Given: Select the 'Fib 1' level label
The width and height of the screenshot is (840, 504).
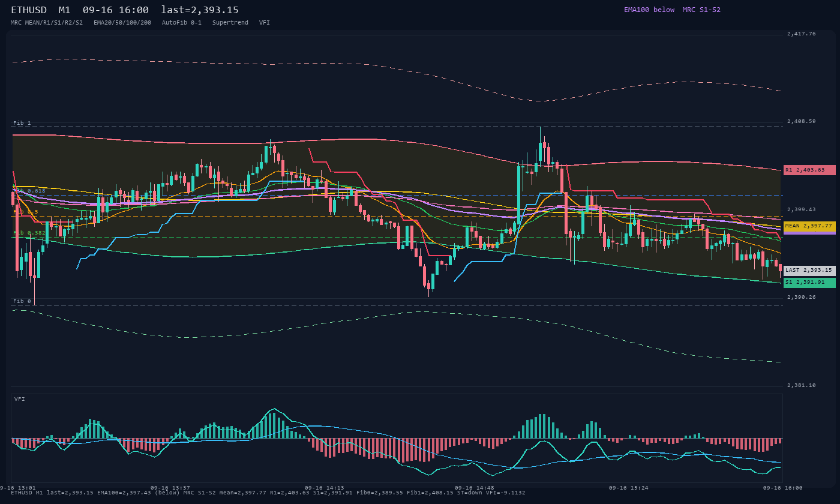Looking at the screenshot, I should point(22,123).
